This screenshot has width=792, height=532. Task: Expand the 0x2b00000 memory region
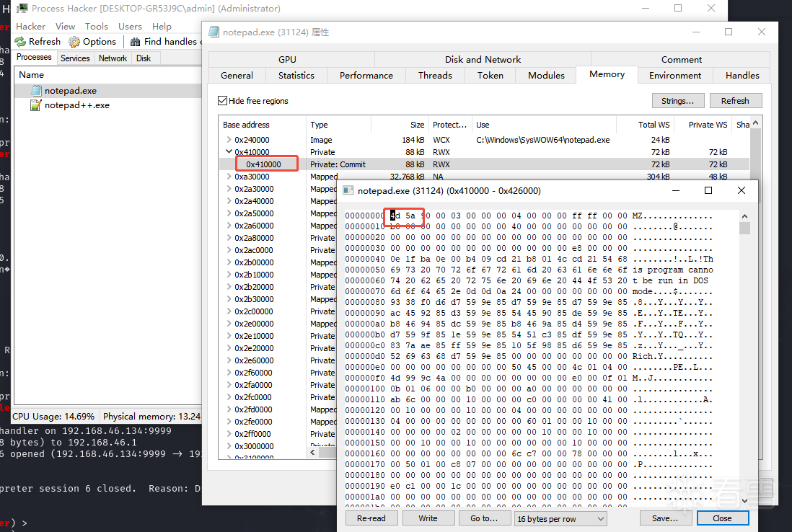pyautogui.click(x=229, y=262)
